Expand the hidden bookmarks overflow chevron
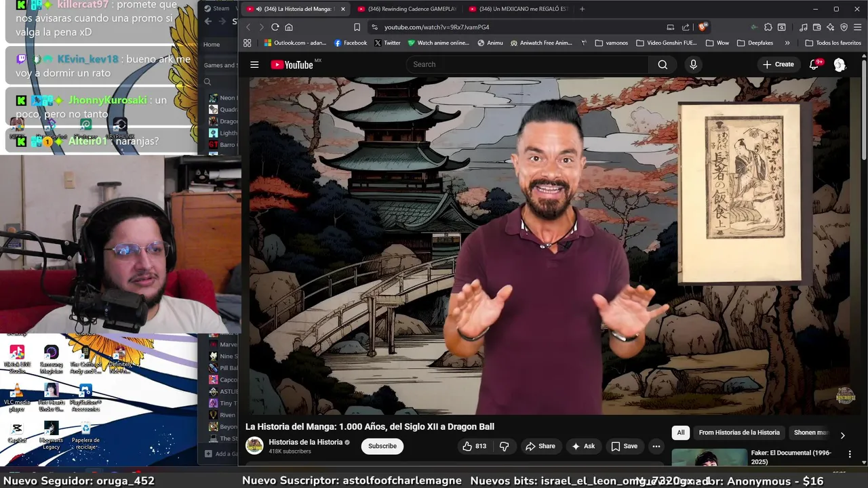Viewport: 868px width, 488px height. (787, 43)
